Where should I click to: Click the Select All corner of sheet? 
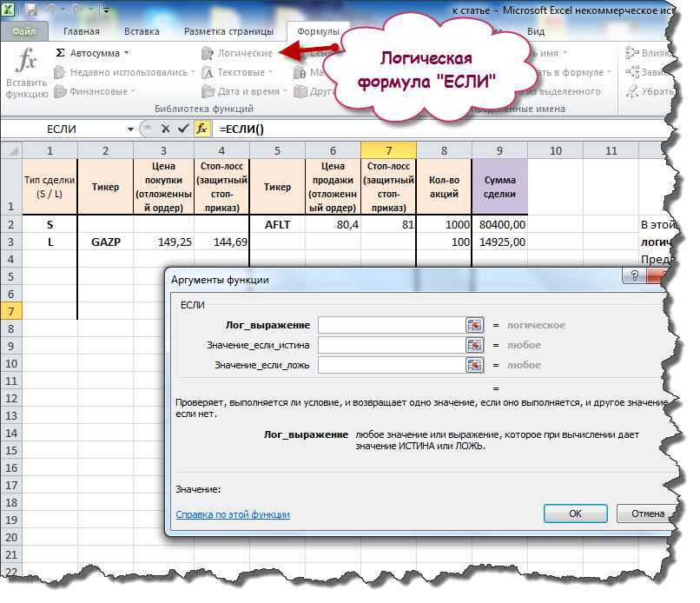tap(12, 150)
